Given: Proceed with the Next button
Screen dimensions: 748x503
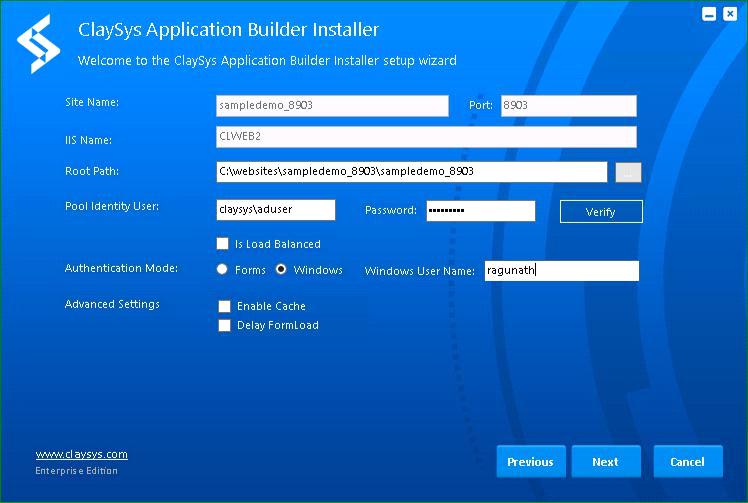Looking at the screenshot, I should pyautogui.click(x=606, y=461).
